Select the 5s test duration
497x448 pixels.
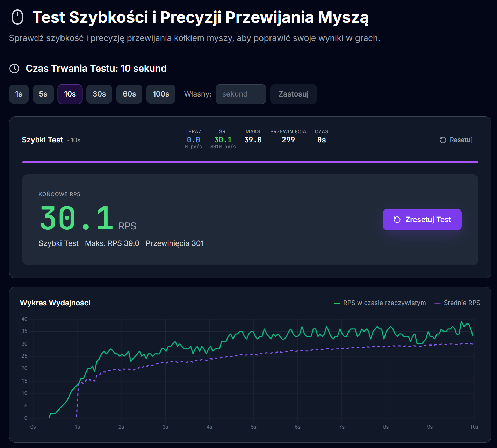click(43, 94)
